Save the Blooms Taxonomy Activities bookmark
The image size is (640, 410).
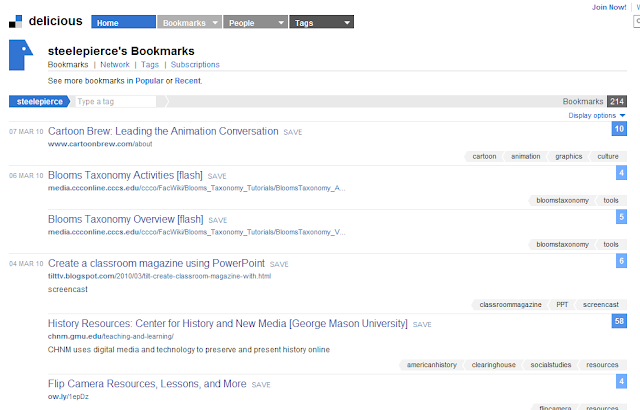tap(217, 176)
